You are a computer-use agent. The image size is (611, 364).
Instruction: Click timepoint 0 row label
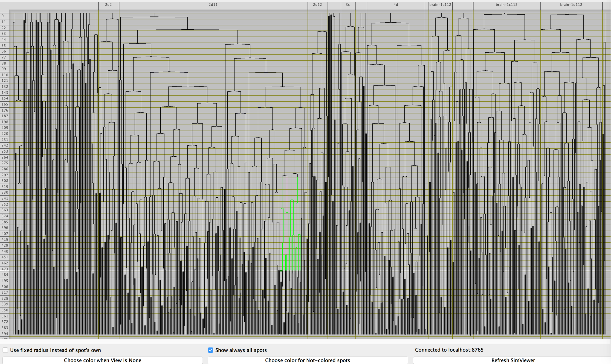tap(3, 16)
